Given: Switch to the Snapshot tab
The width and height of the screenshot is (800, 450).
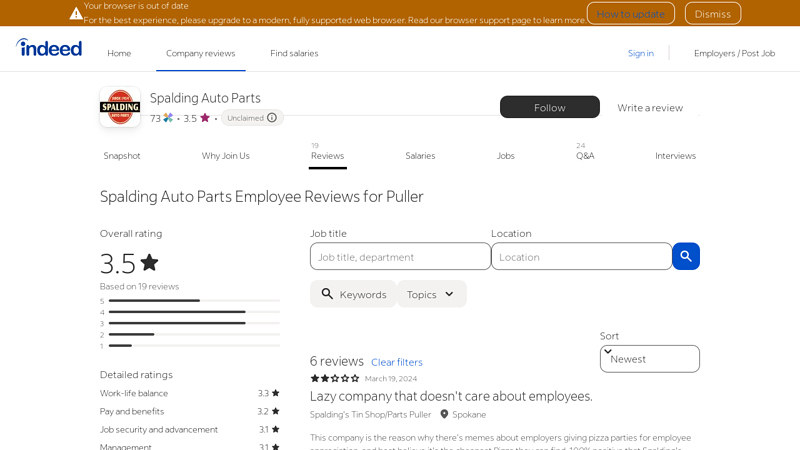Looking at the screenshot, I should coord(122,156).
